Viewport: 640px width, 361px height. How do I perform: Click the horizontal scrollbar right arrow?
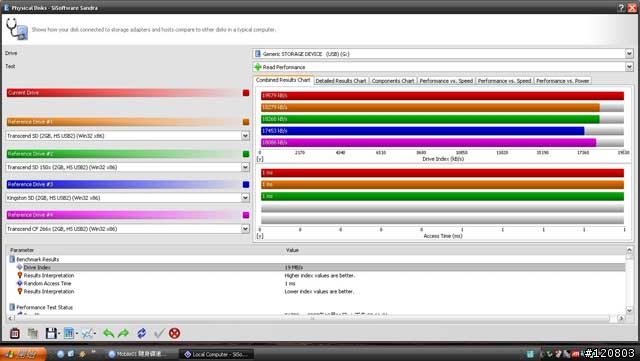pos(621,318)
